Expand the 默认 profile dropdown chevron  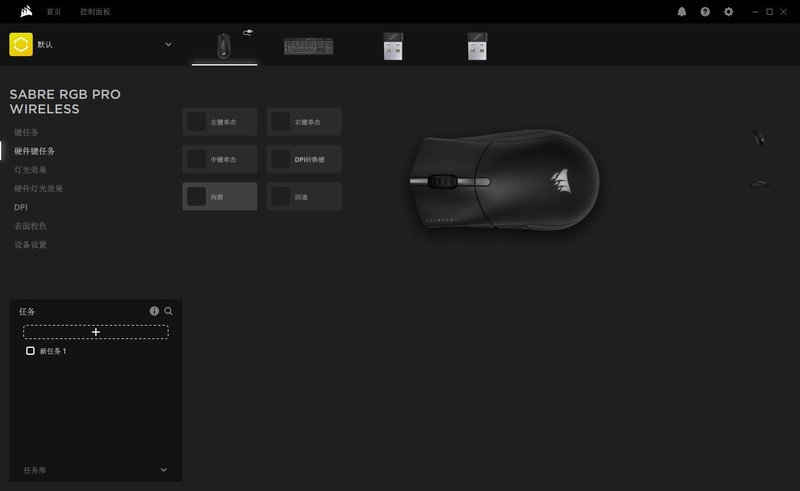click(x=168, y=44)
